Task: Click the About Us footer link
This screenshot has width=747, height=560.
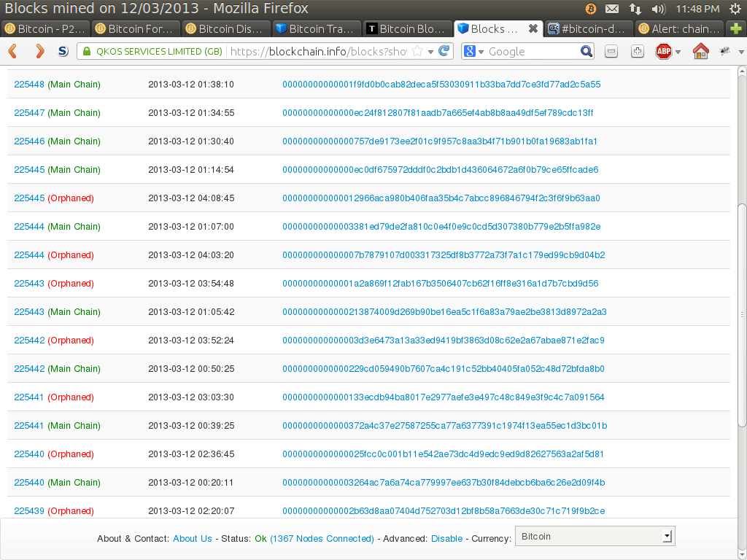Action: pos(192,539)
